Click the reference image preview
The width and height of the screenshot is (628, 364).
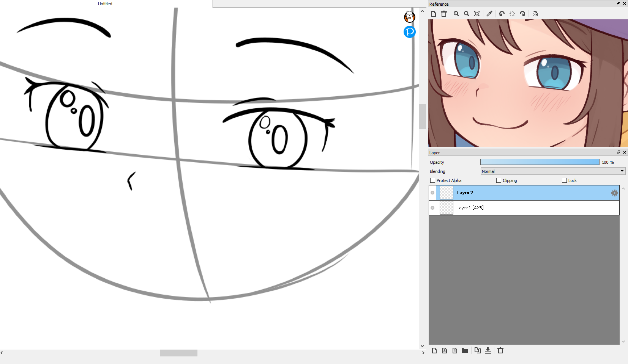528,83
